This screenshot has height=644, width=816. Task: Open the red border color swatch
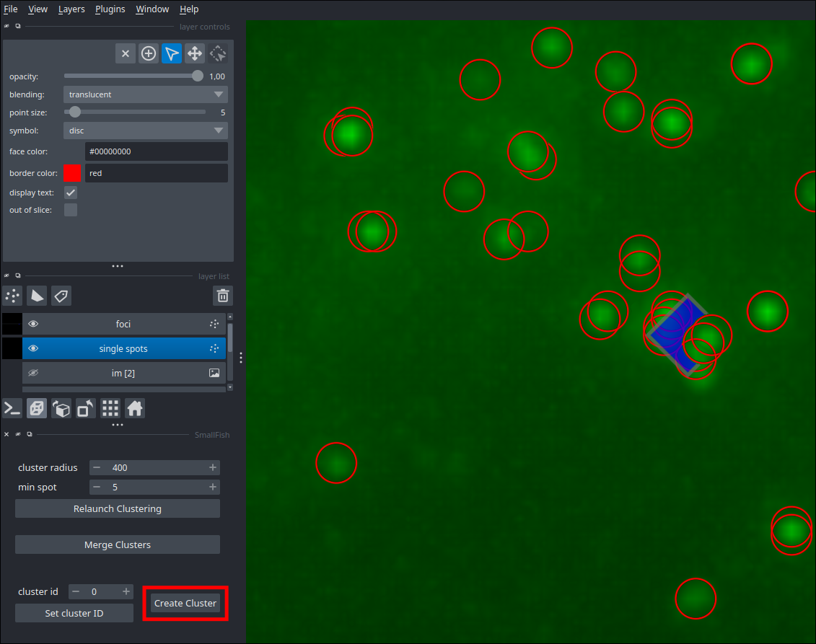click(72, 173)
